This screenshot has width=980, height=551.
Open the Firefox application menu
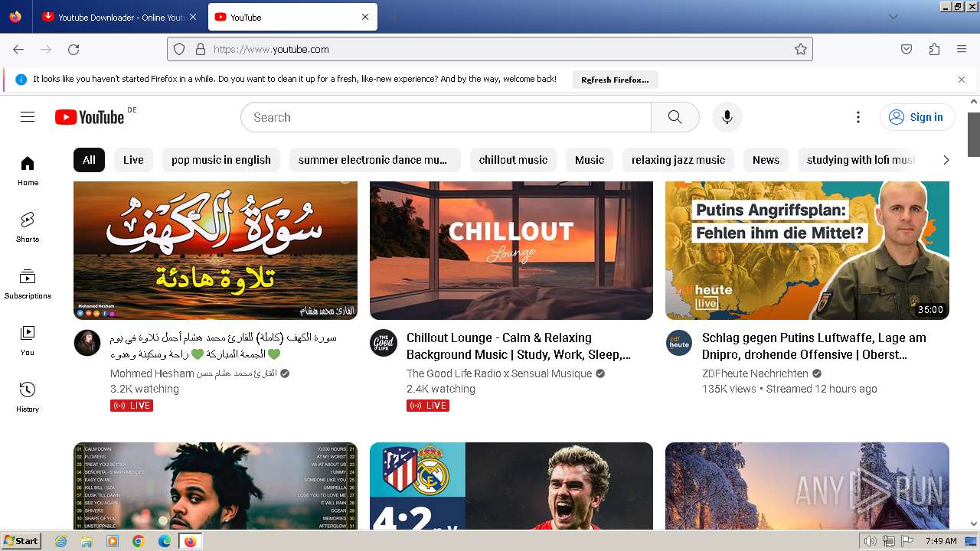962,49
